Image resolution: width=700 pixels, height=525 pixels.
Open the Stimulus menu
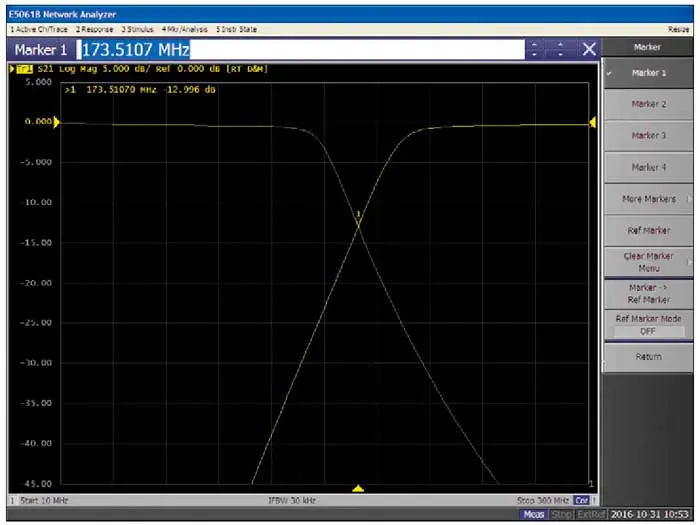[x=137, y=29]
